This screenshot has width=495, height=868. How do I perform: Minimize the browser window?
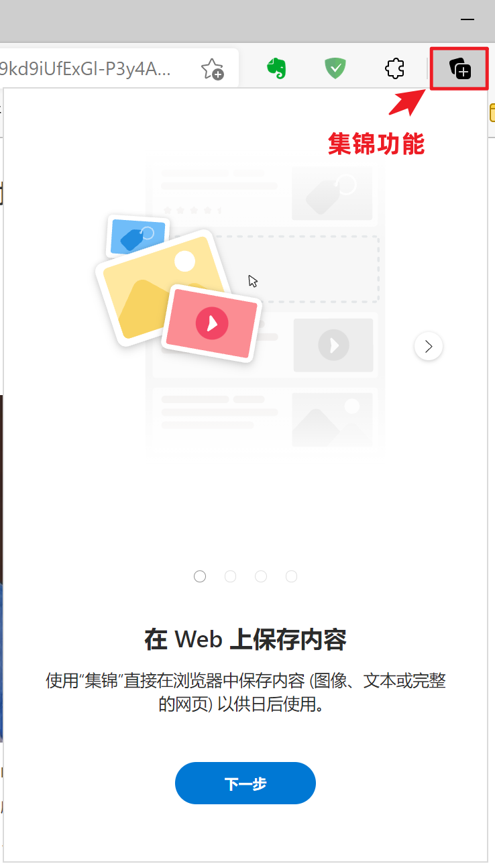469,20
